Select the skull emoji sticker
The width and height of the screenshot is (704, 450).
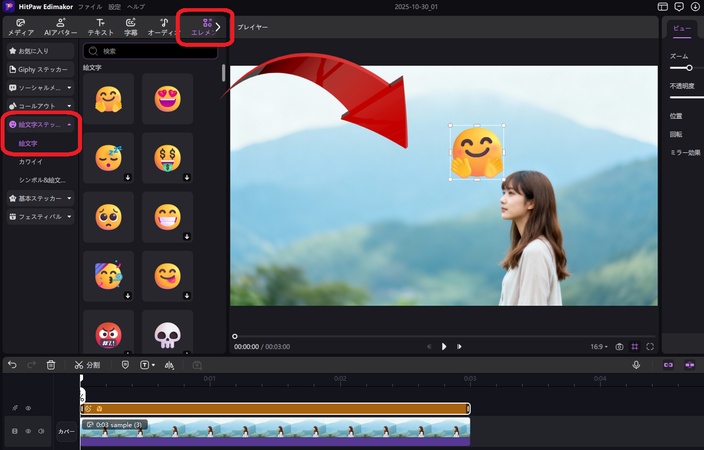pos(167,333)
